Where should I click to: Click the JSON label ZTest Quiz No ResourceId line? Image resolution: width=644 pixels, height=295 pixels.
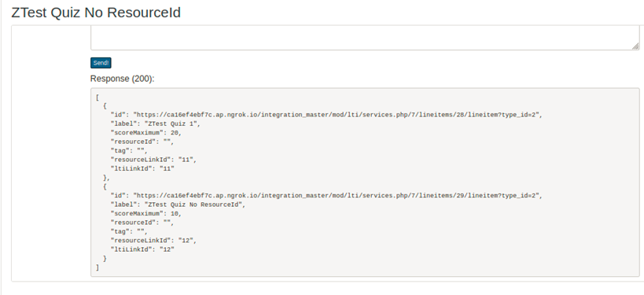[x=178, y=205]
